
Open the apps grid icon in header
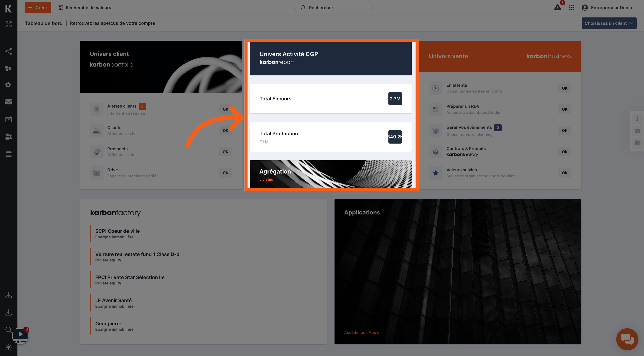[571, 8]
